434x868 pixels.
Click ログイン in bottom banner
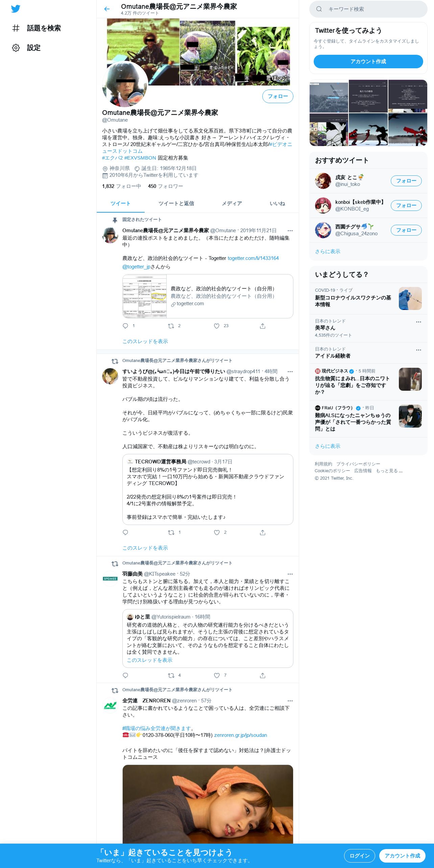[x=360, y=855]
